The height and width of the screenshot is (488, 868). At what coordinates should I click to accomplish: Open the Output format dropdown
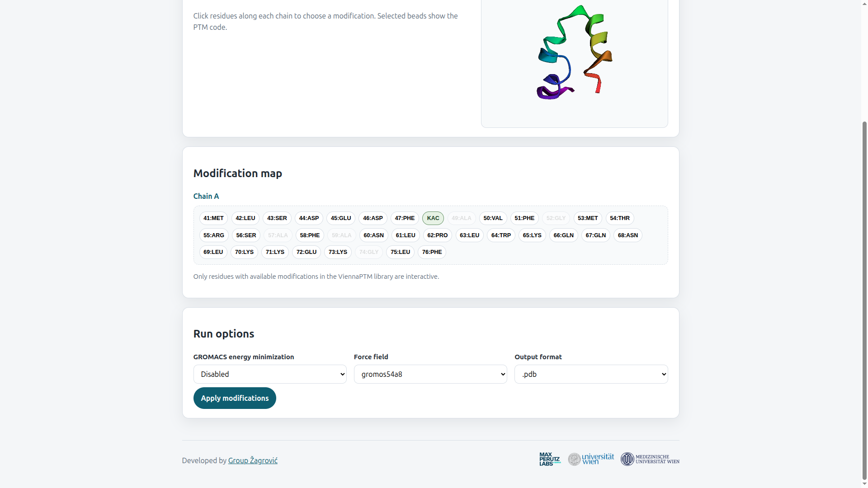click(x=591, y=374)
